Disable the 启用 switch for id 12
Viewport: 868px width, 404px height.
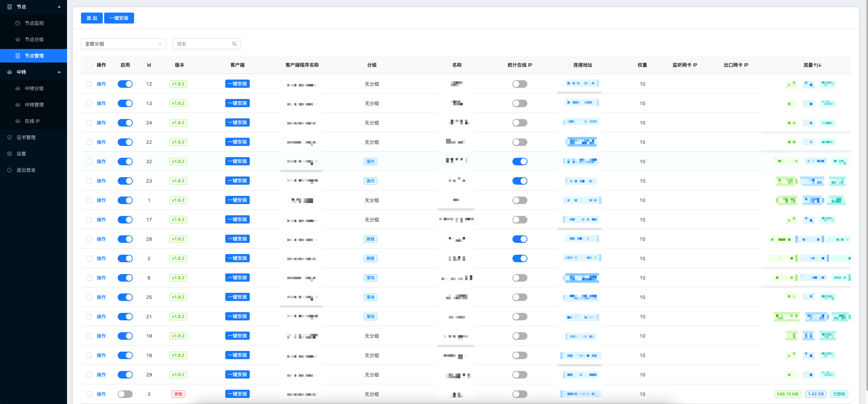click(125, 84)
